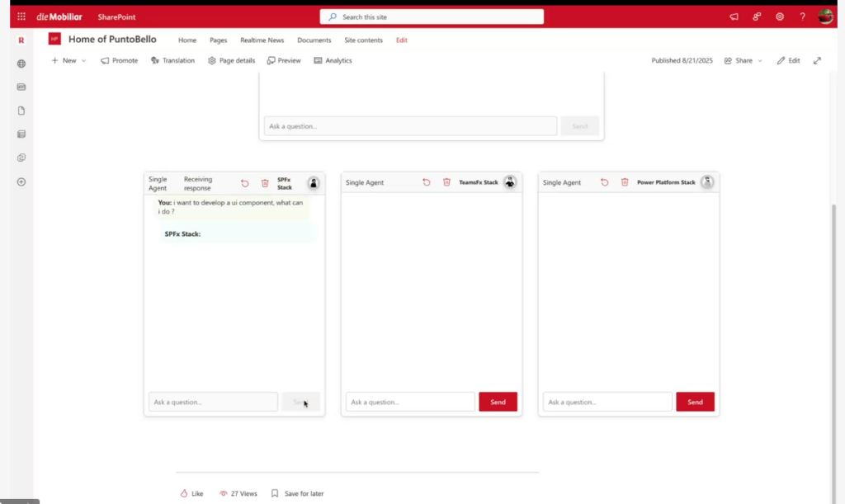
Task: Open page Analytics
Action: click(333, 60)
